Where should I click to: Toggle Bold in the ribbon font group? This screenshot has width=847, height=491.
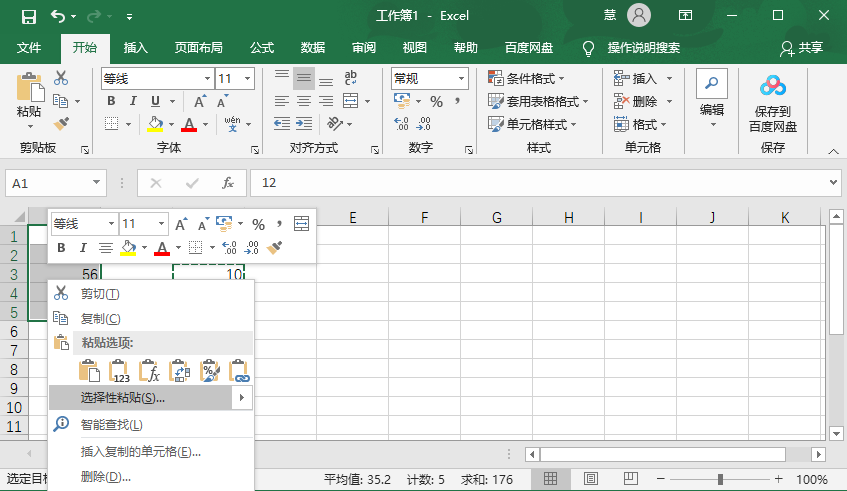click(x=111, y=101)
